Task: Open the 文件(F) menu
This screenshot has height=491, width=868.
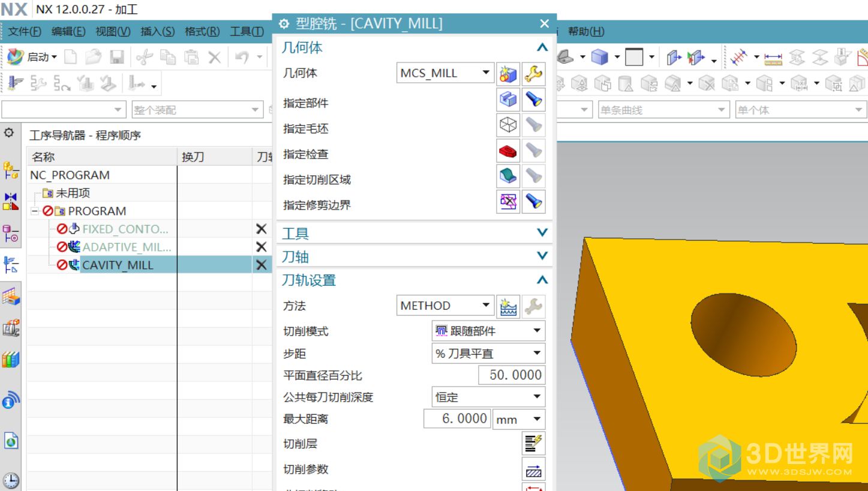Action: pyautogui.click(x=25, y=31)
